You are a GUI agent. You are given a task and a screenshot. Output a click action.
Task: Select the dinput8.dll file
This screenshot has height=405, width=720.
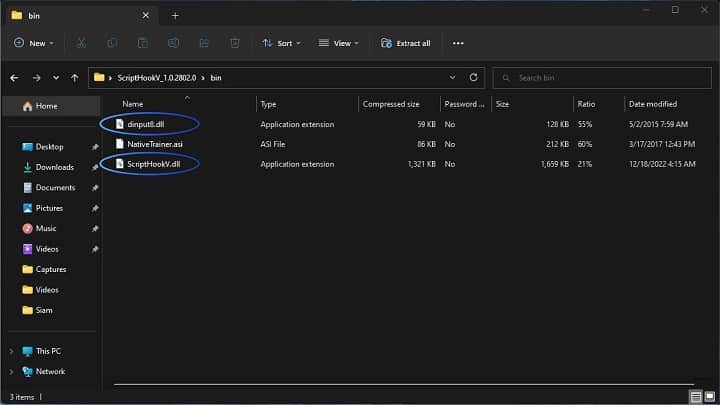click(146, 124)
